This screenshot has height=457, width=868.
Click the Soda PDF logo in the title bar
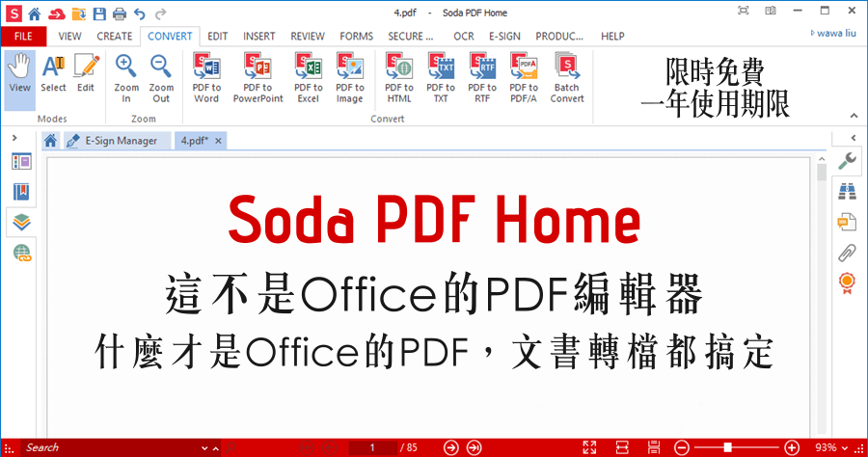tap(14, 13)
